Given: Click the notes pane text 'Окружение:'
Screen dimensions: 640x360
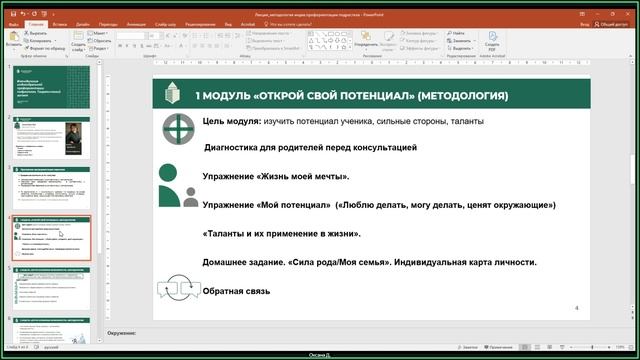Looking at the screenshot, I should click(x=122, y=333).
